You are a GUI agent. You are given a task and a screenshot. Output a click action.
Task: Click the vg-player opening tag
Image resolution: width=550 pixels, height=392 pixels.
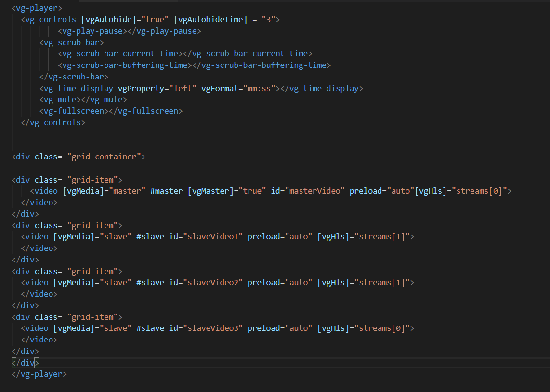(36, 8)
